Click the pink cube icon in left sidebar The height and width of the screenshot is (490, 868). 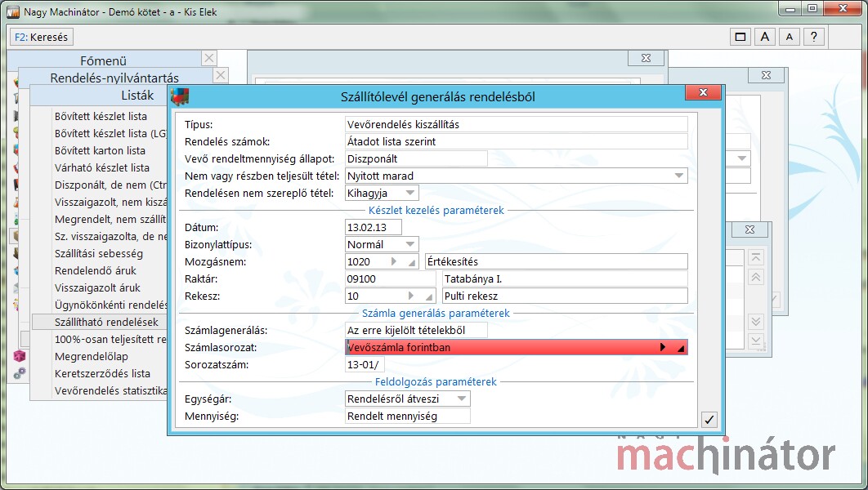pyautogui.click(x=20, y=355)
